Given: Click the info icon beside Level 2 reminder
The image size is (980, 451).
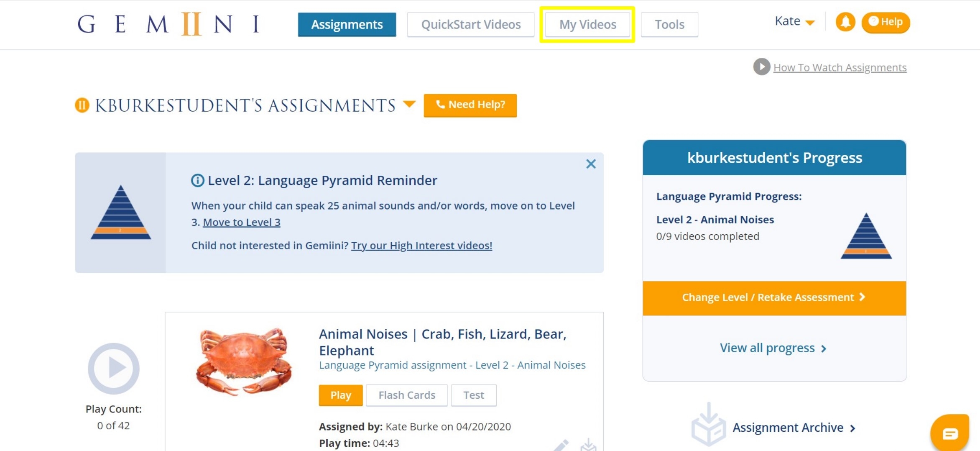Looking at the screenshot, I should pyautogui.click(x=197, y=180).
